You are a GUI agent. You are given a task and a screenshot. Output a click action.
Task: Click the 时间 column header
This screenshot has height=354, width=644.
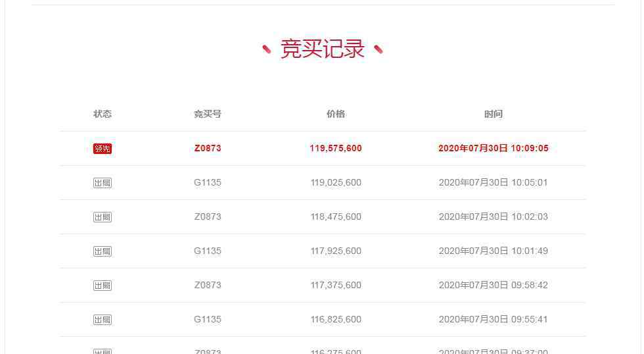pyautogui.click(x=494, y=114)
